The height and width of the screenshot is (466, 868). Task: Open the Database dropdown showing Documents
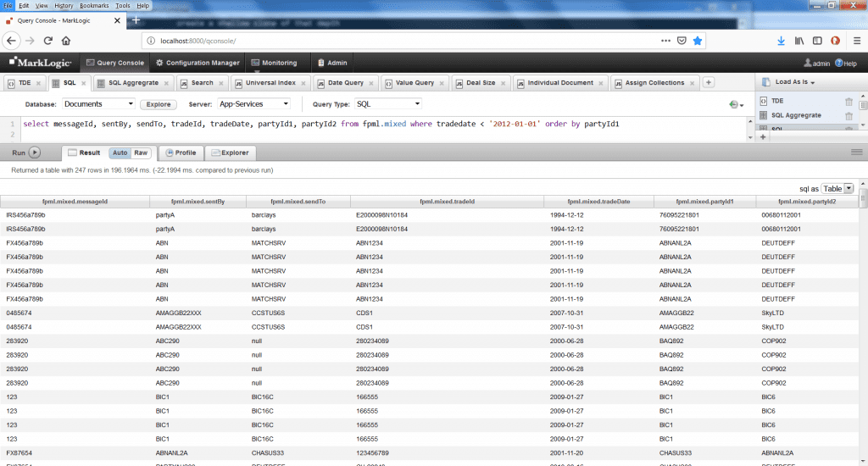99,104
